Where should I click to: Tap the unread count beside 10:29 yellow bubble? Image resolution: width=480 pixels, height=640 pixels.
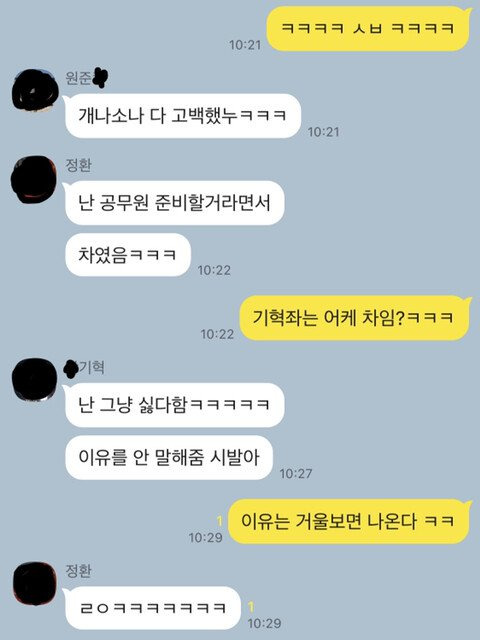220,521
